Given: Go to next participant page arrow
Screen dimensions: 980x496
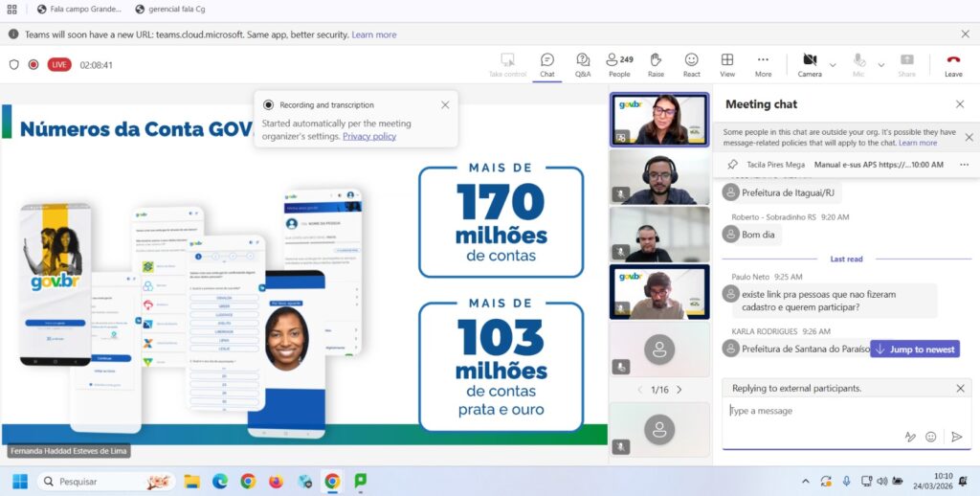Looking at the screenshot, I should tap(679, 390).
